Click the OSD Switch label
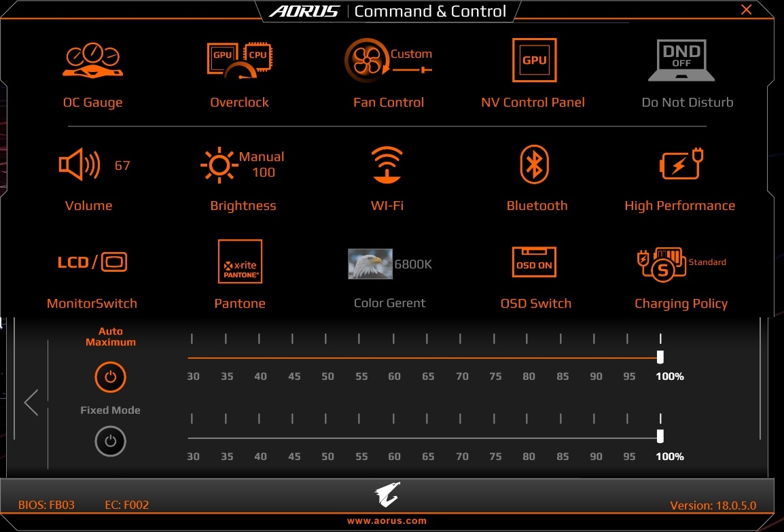The width and height of the screenshot is (784, 532). pos(536,304)
